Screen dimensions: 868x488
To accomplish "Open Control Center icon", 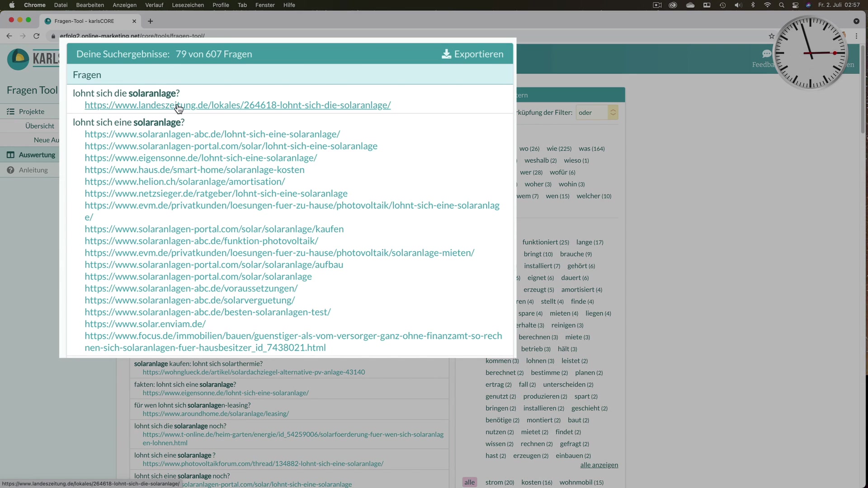I will point(795,5).
